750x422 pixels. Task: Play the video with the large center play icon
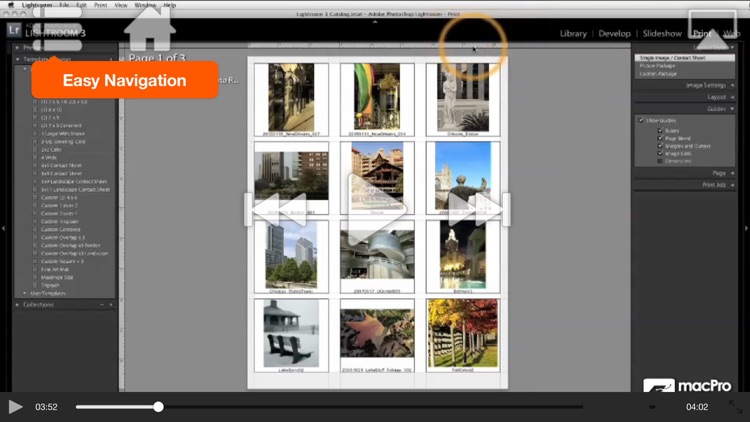(x=377, y=210)
